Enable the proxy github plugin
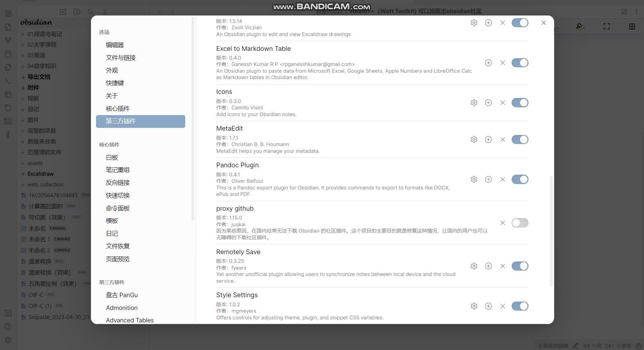The height and width of the screenshot is (350, 644). (520, 223)
